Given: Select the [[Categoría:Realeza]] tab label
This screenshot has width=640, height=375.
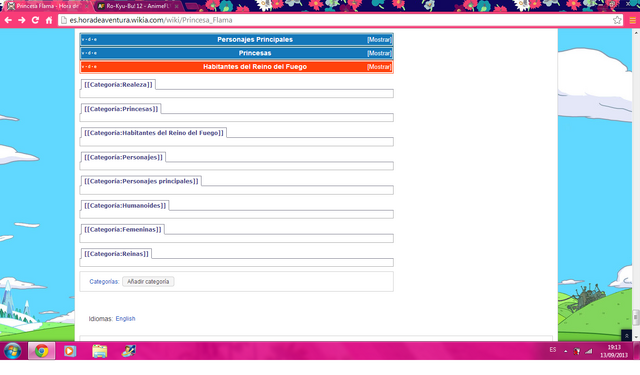Looking at the screenshot, I should 118,84.
